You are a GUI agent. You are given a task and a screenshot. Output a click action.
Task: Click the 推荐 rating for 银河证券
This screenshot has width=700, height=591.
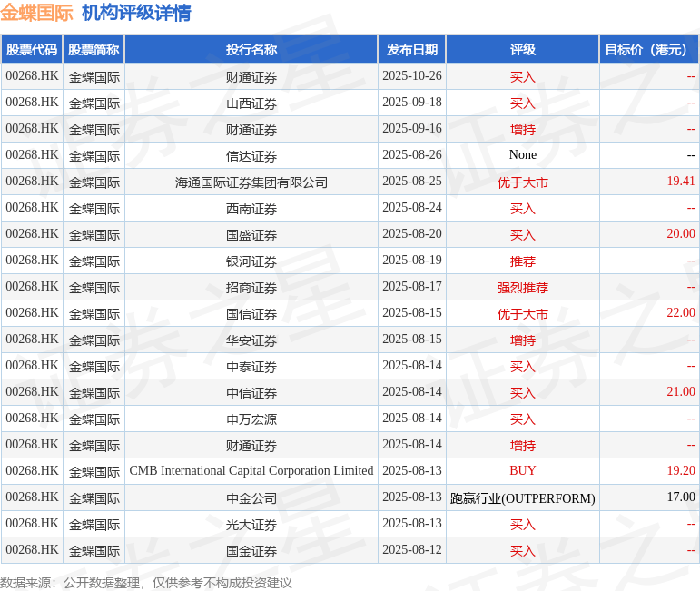coord(523,261)
